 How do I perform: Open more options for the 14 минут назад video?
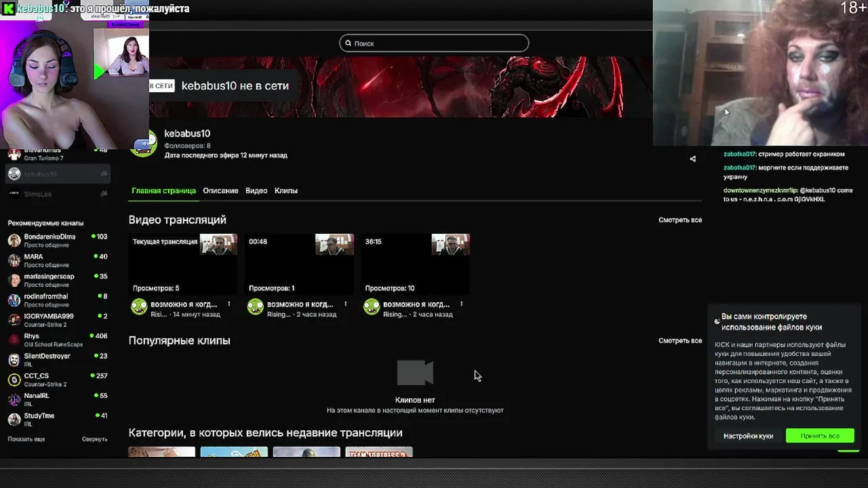[229, 304]
